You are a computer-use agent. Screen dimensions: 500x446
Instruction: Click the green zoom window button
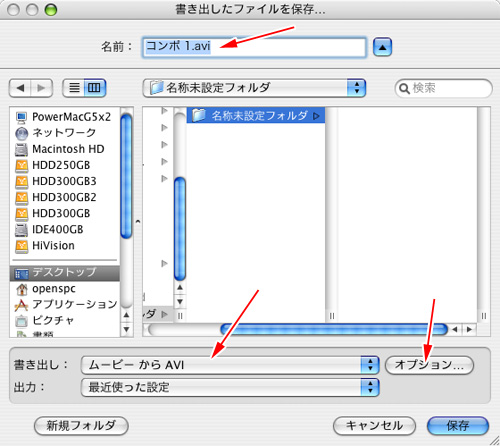[x=51, y=10]
